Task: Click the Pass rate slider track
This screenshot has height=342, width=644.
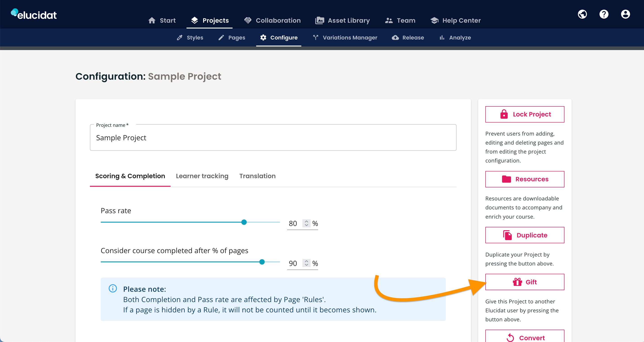Action: pos(190,222)
